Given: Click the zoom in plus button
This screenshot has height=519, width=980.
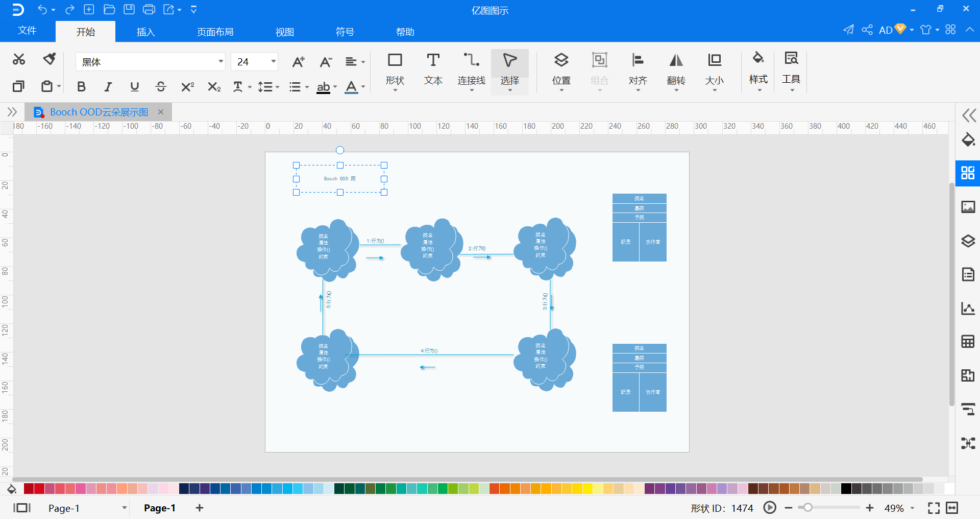Looking at the screenshot, I should pos(870,508).
